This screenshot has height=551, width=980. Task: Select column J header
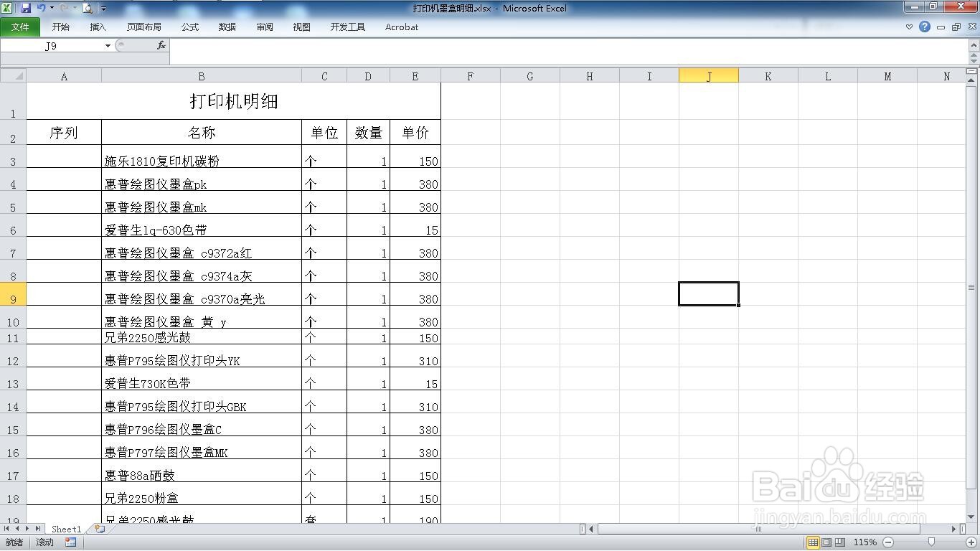click(x=709, y=76)
